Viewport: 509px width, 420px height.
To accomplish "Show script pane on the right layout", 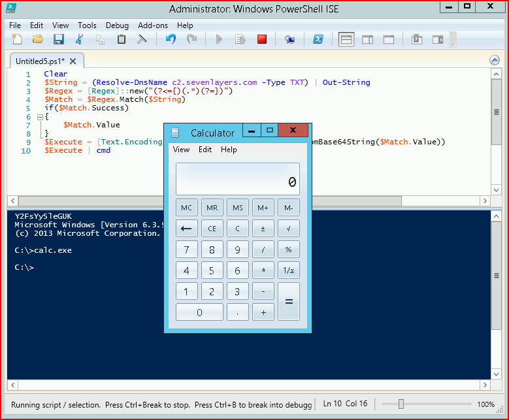I will [x=367, y=39].
